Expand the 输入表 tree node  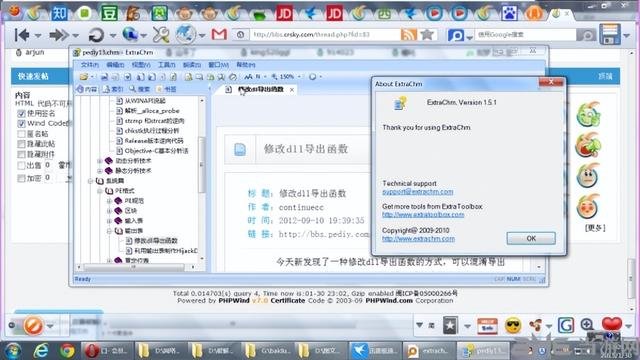(109, 221)
